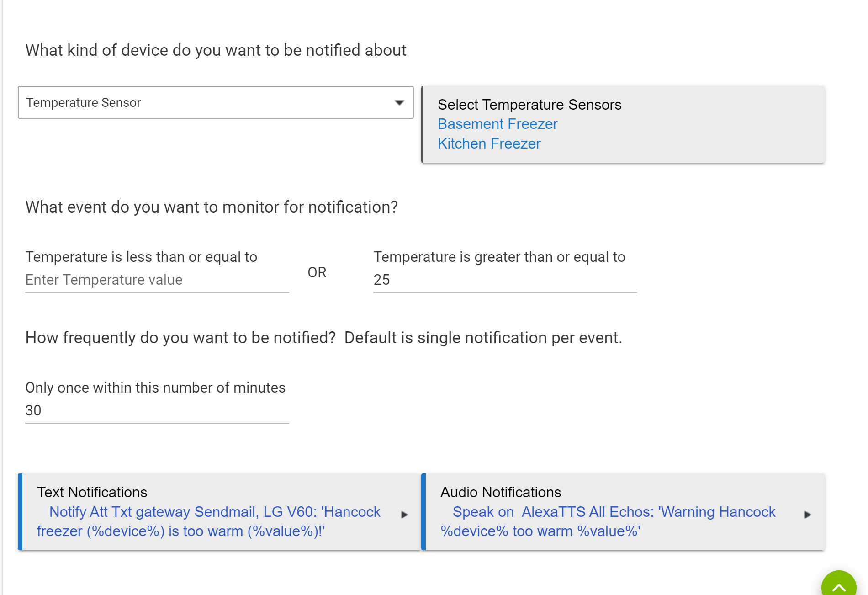Open the Audio Notifications heading
Screen dimensions: 868x595
point(500,492)
